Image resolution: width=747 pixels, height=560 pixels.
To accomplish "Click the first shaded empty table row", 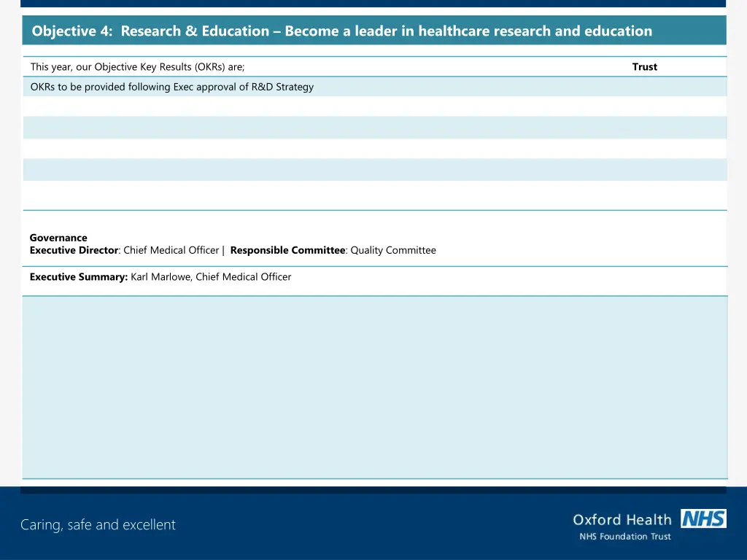I will [x=375, y=127].
